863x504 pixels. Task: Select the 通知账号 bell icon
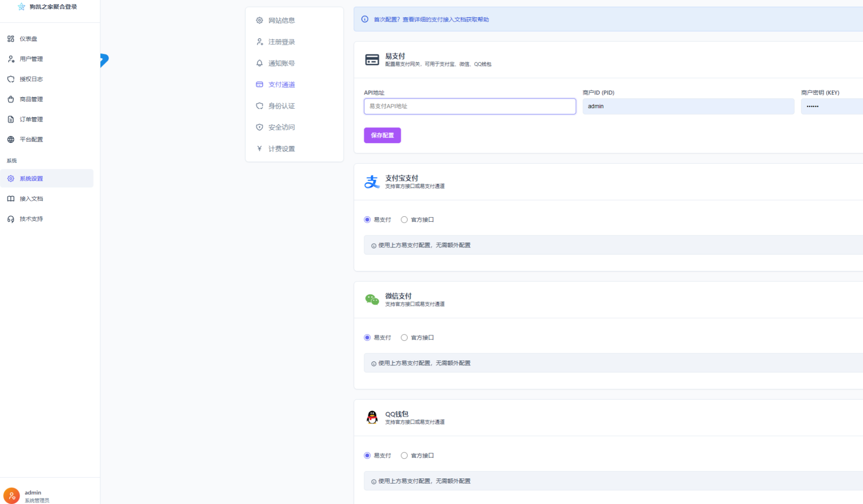click(x=260, y=63)
